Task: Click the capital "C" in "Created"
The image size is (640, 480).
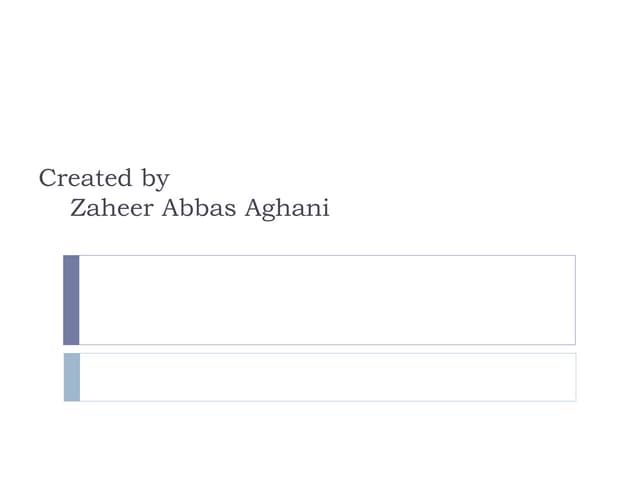Action: click(47, 178)
